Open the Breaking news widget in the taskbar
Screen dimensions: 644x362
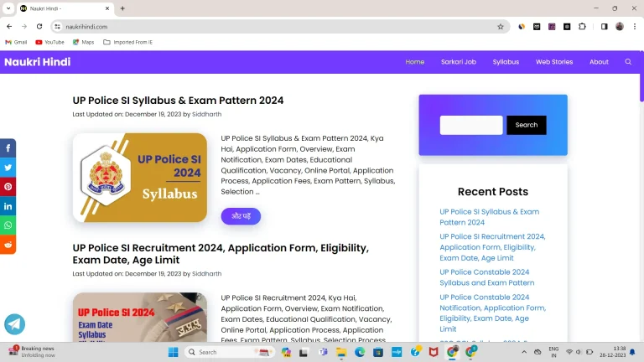pyautogui.click(x=32, y=352)
